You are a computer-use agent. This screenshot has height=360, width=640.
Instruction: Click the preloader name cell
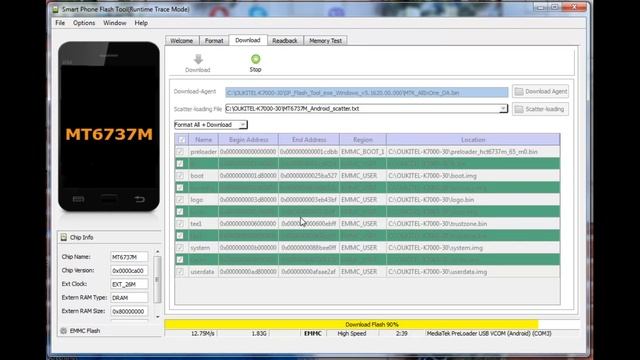tap(203, 151)
